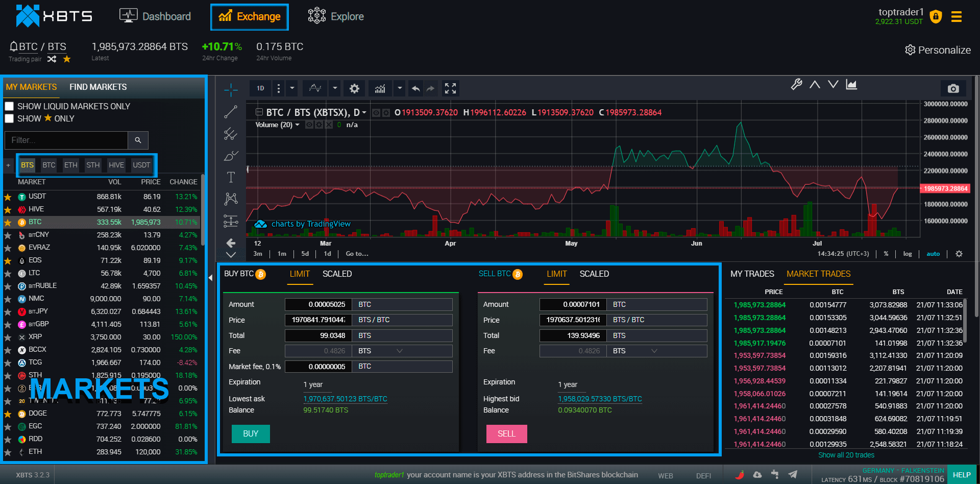980x484 pixels.
Task: Expand the Volume (20) indicator dropdown
Action: pyautogui.click(x=298, y=125)
